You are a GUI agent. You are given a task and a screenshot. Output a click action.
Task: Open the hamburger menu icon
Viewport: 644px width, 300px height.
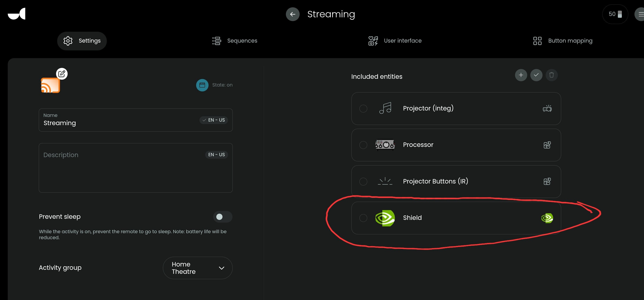pos(640,14)
